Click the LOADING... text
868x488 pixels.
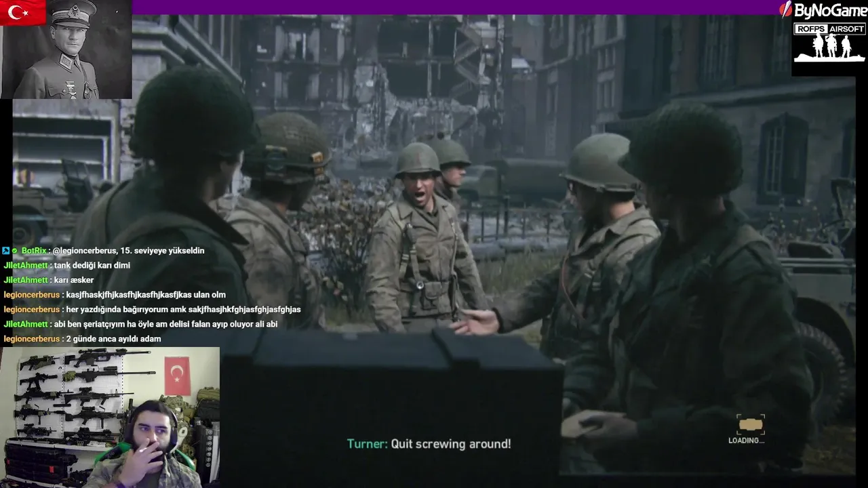[746, 441]
